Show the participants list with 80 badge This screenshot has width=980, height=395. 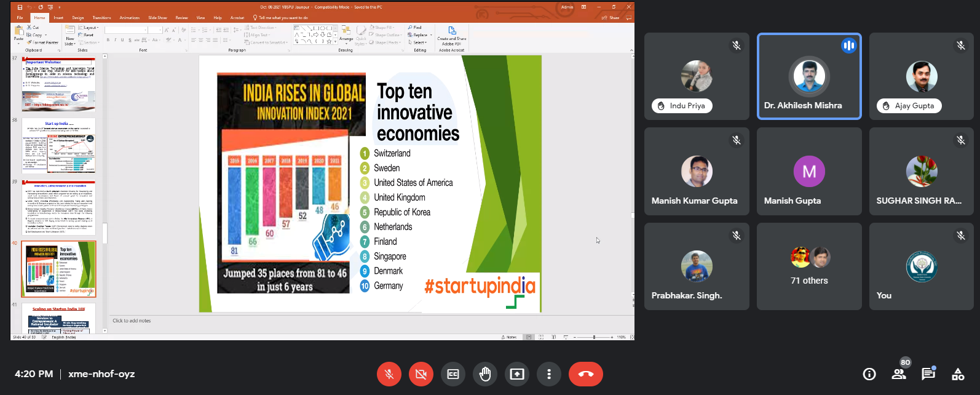click(x=898, y=374)
